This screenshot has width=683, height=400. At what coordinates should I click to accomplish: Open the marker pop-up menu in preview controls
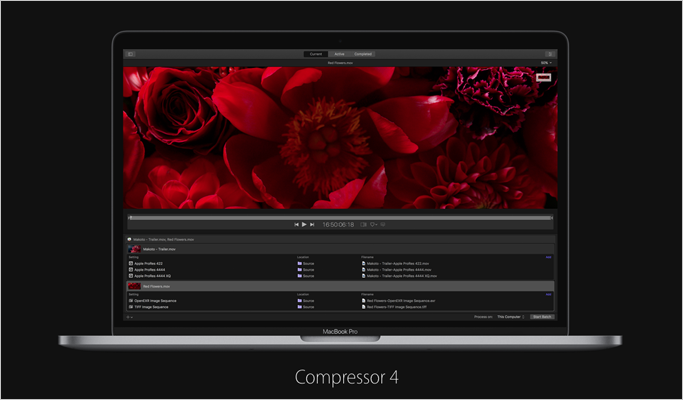click(373, 224)
